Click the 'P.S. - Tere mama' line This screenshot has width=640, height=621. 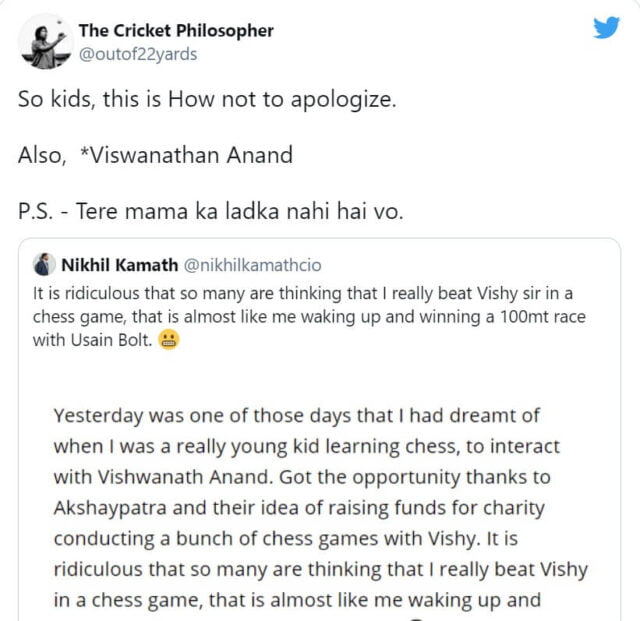coord(210,212)
